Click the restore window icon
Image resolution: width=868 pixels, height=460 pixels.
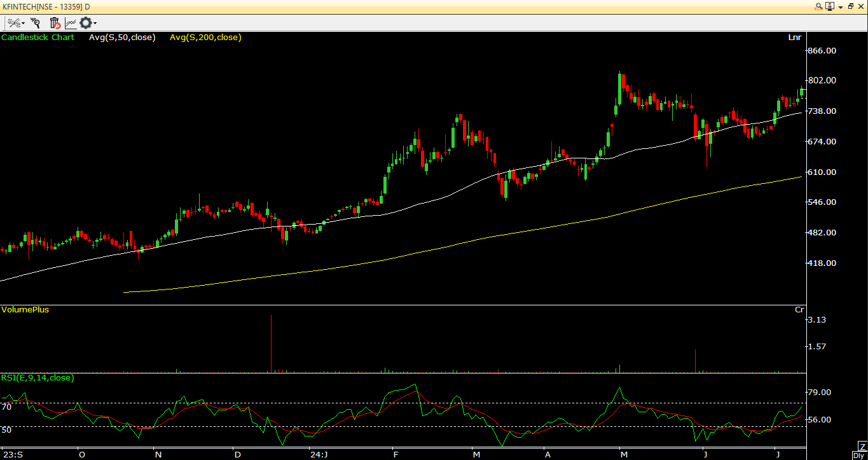click(851, 6)
